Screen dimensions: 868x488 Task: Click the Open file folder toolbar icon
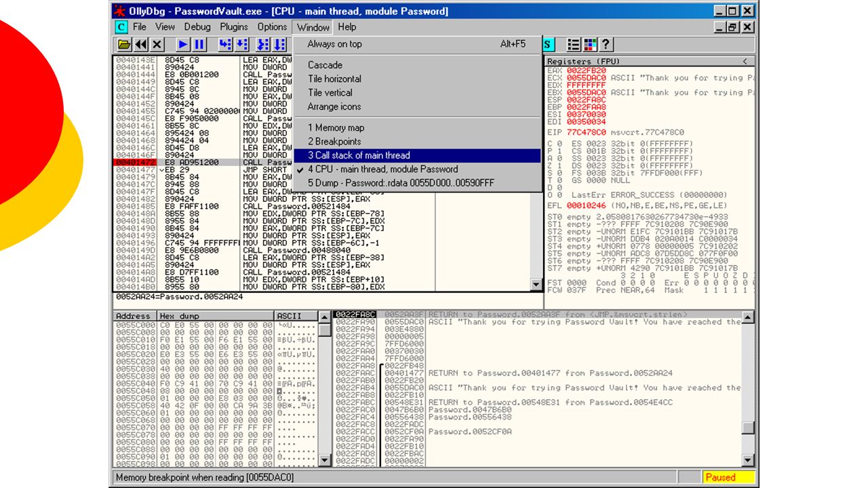[x=124, y=44]
